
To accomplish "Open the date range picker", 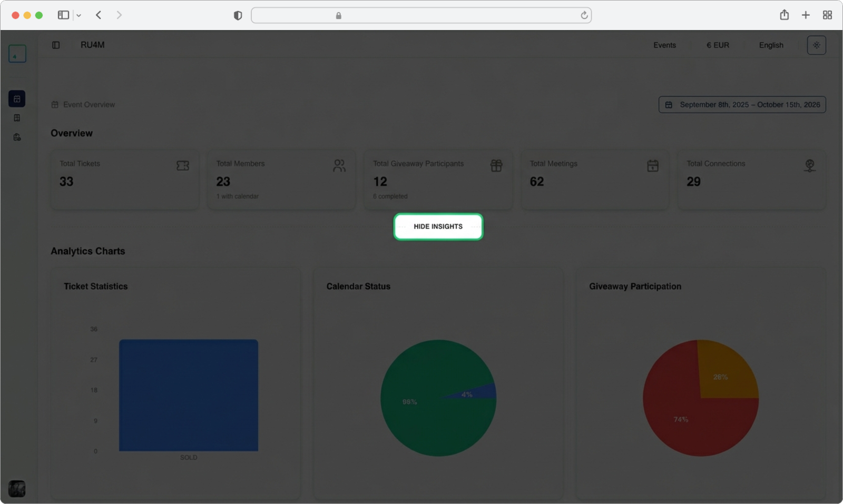I will (742, 105).
